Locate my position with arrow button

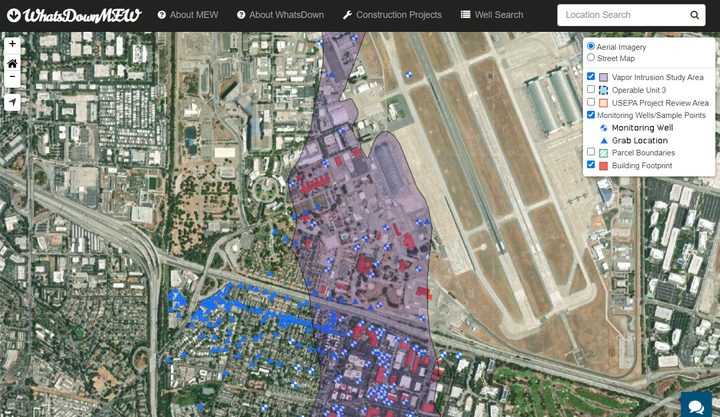(12, 102)
